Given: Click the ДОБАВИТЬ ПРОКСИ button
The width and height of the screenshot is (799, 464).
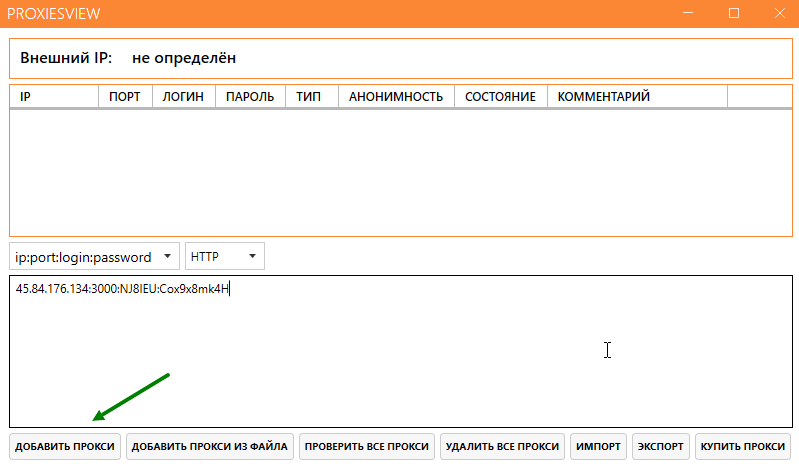Looking at the screenshot, I should 65,446.
